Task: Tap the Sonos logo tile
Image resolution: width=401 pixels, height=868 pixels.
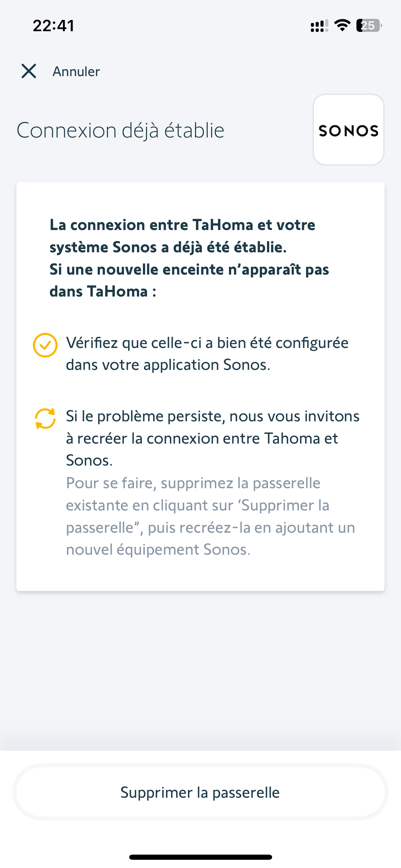Action: 348,130
